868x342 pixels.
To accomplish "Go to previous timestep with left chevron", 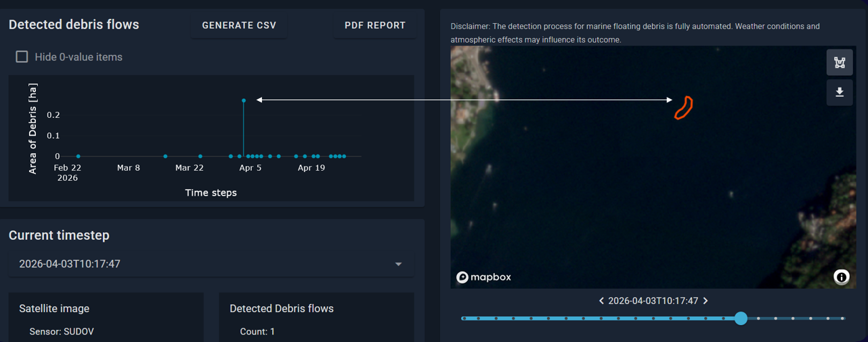I will tap(601, 301).
